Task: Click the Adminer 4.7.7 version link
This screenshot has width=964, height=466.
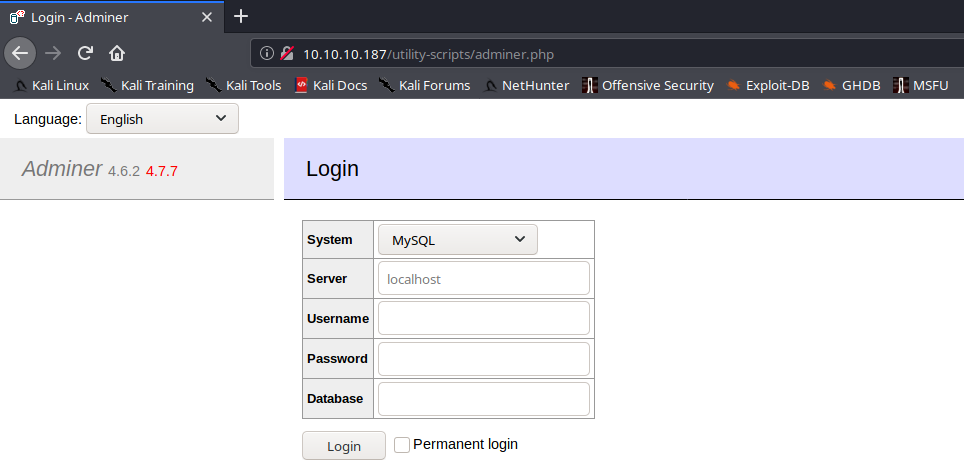Action: click(161, 171)
